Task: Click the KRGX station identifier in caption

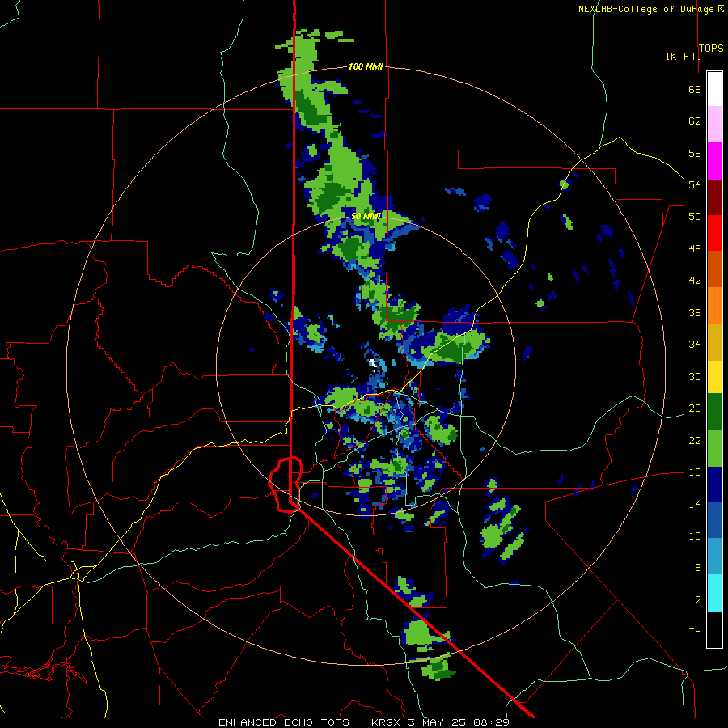Action: [x=385, y=722]
